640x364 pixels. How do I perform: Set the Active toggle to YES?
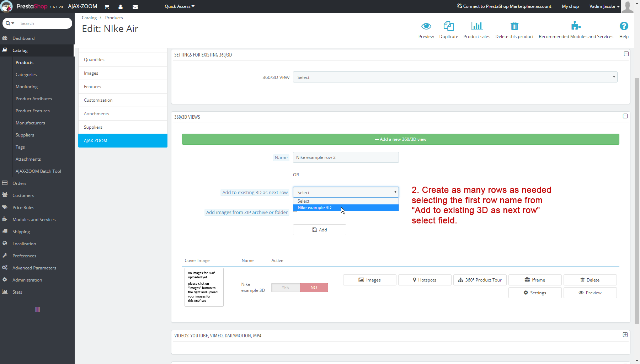point(286,288)
